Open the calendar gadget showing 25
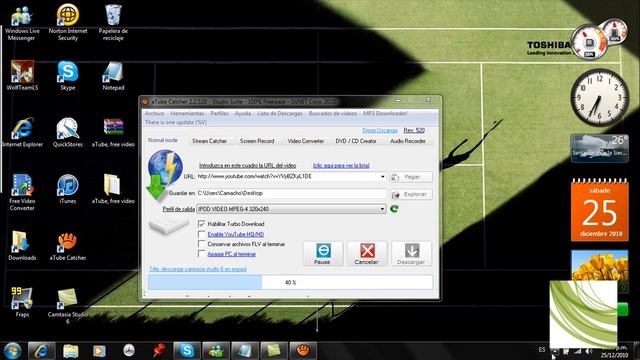640x360 pixels. 599,210
